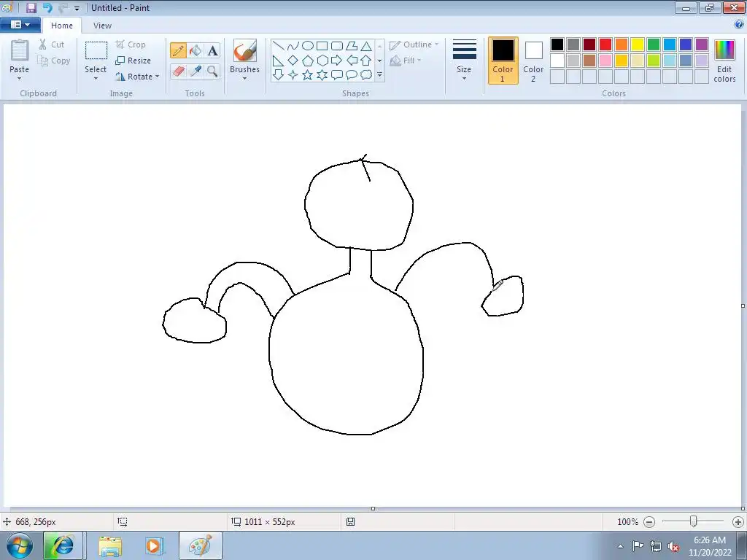
Task: Open the Brushes dropdown
Action: [x=244, y=78]
